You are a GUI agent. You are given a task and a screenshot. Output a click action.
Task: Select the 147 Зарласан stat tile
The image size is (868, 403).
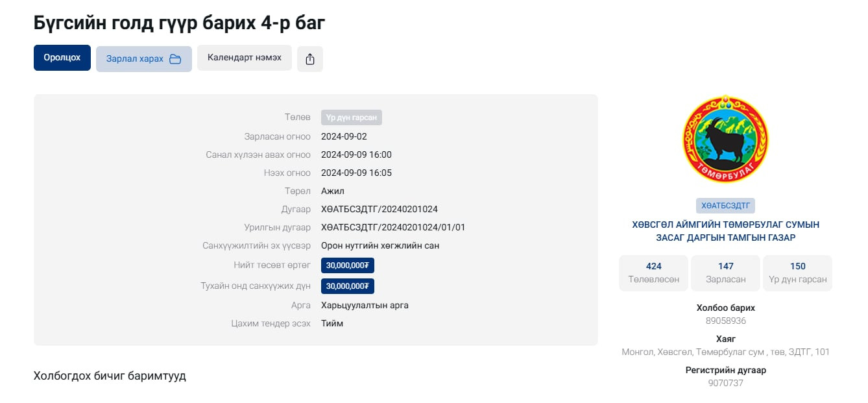[725, 273]
